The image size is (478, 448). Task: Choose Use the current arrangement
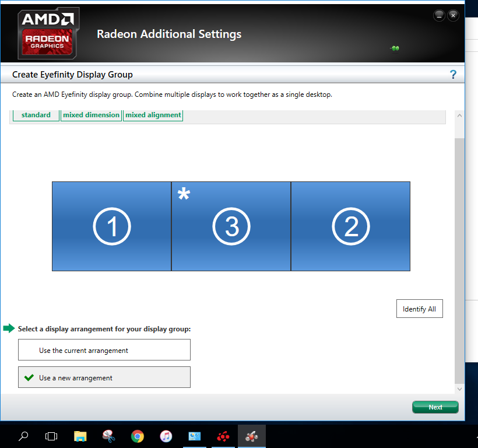104,350
